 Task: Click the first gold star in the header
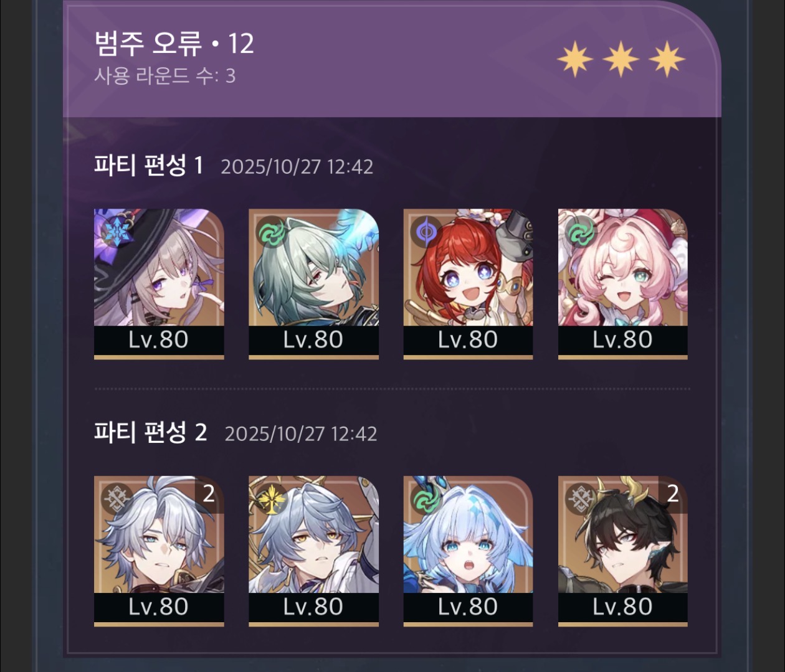[574, 59]
